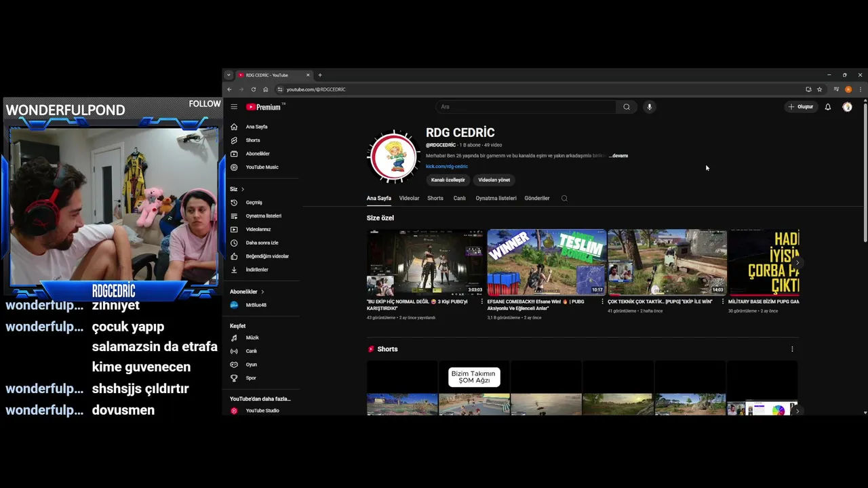View site information icon in the address bar
Image resolution: width=868 pixels, height=488 pixels.
click(x=280, y=89)
